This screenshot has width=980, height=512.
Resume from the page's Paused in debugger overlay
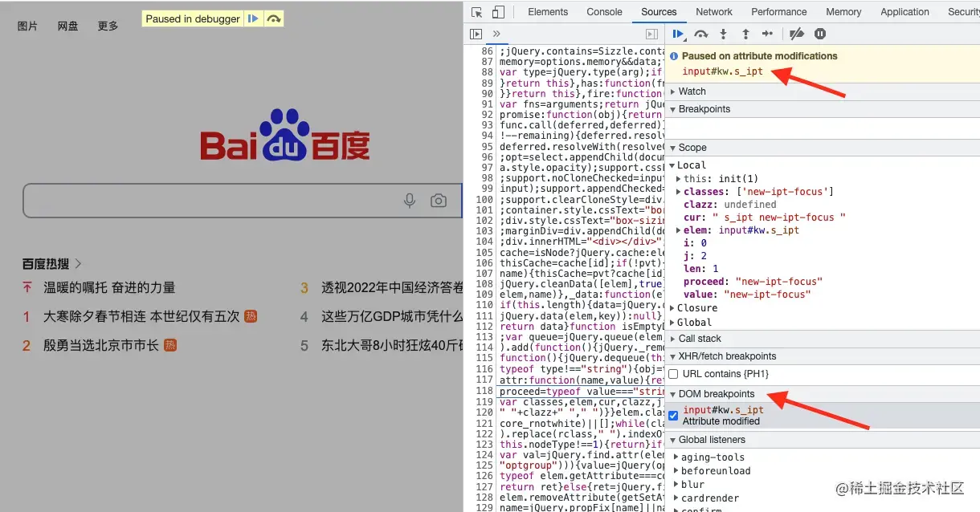[x=253, y=18]
